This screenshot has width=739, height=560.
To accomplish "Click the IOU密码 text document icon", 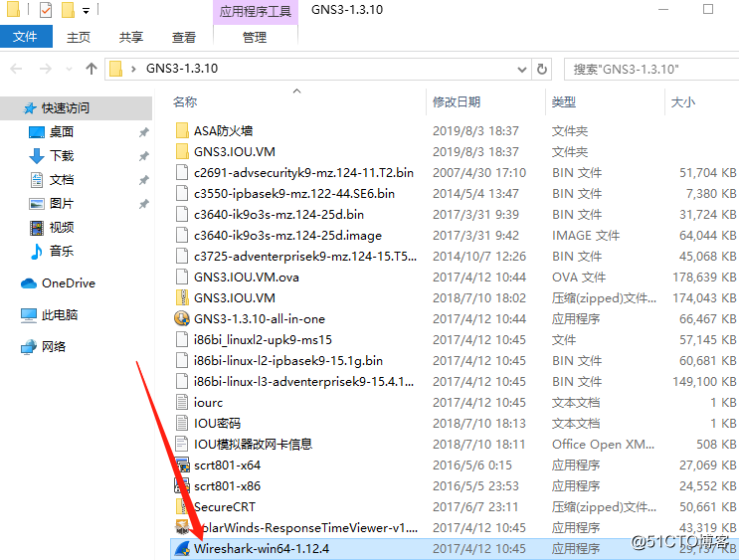I will click(x=182, y=424).
